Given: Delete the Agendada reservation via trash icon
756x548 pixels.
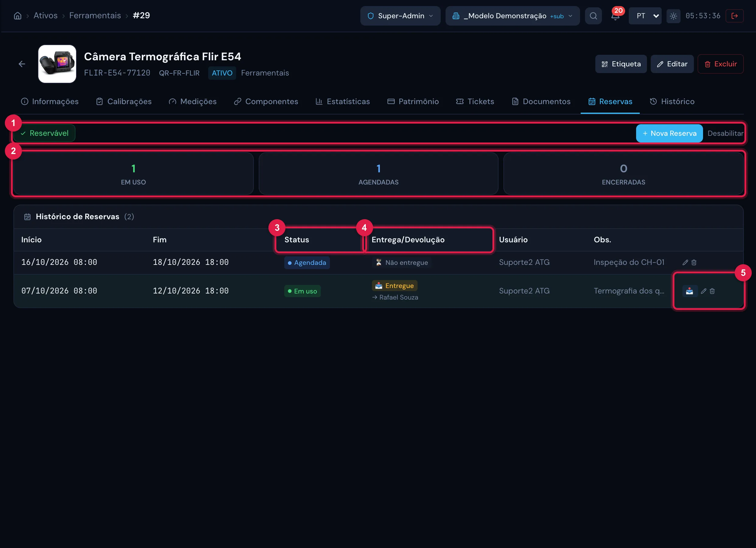Looking at the screenshot, I should (x=694, y=262).
